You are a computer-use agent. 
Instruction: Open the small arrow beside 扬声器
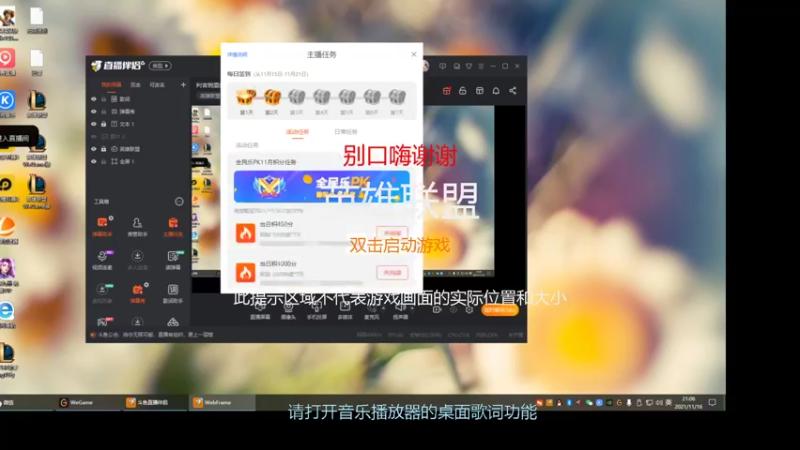[412, 308]
